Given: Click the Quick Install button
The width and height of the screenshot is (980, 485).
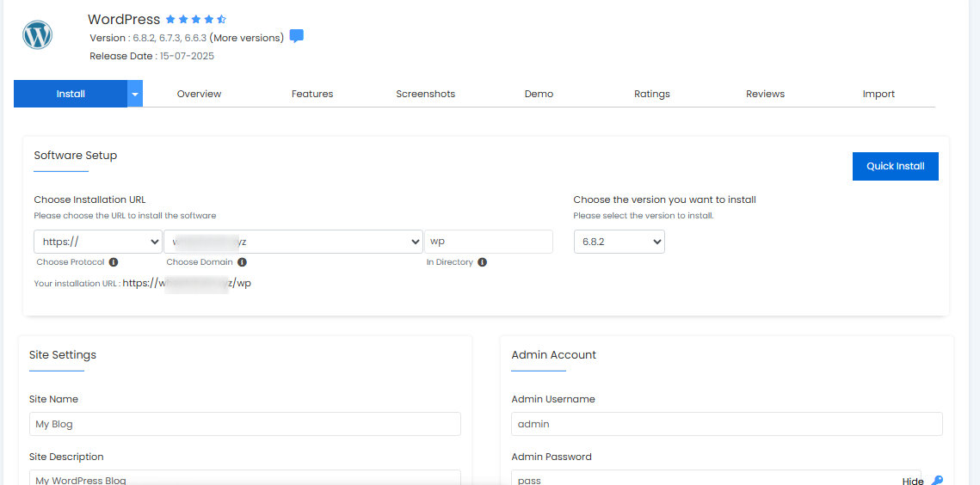Looking at the screenshot, I should click(x=896, y=166).
